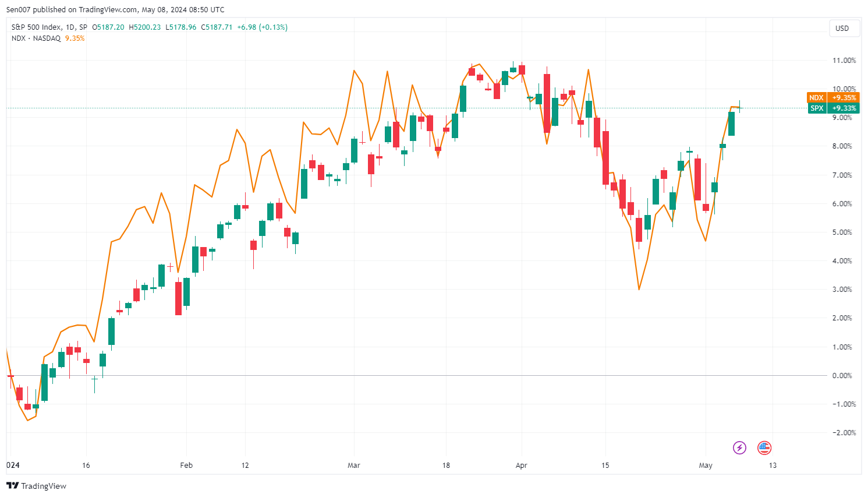This screenshot has width=868, height=497.
Task: Click the +6.98 (+0.13%) change value
Action: (262, 27)
